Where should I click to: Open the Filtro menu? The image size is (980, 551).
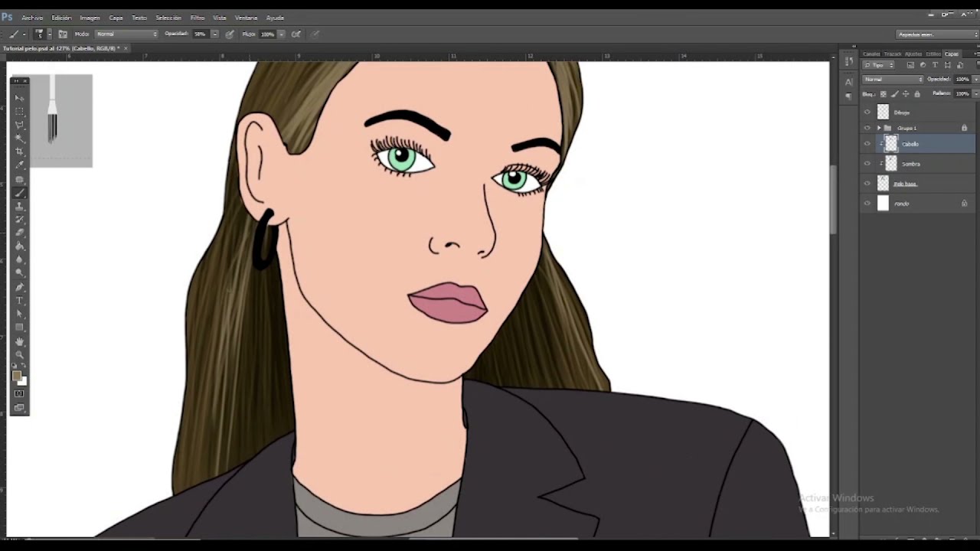pyautogui.click(x=198, y=18)
